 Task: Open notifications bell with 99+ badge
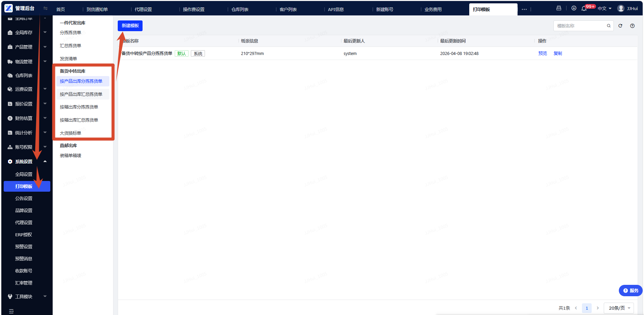[x=584, y=9]
